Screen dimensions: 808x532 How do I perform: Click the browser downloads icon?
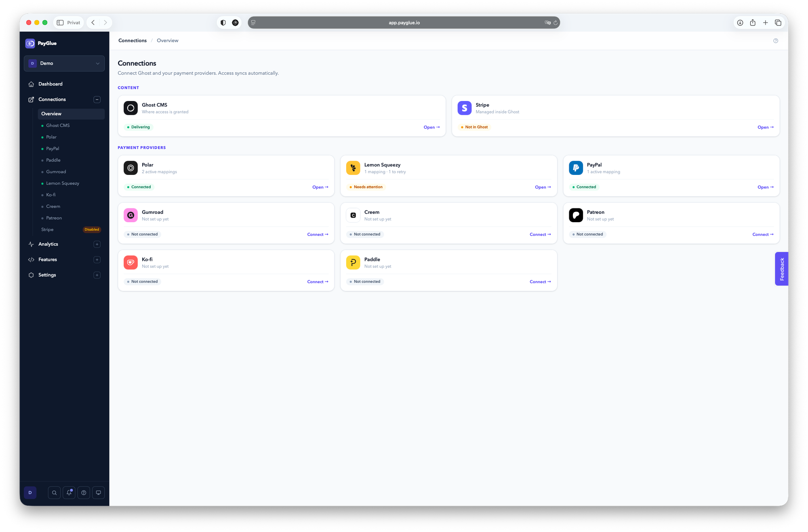[x=740, y=23]
